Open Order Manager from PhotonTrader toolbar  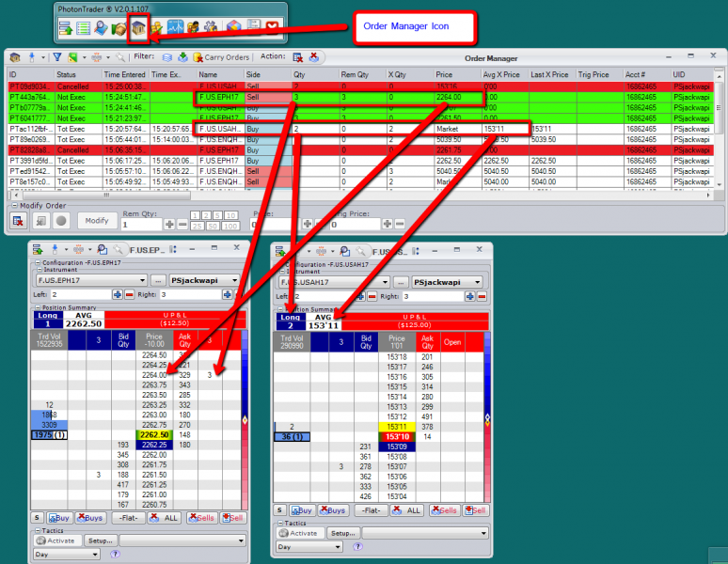[x=137, y=28]
